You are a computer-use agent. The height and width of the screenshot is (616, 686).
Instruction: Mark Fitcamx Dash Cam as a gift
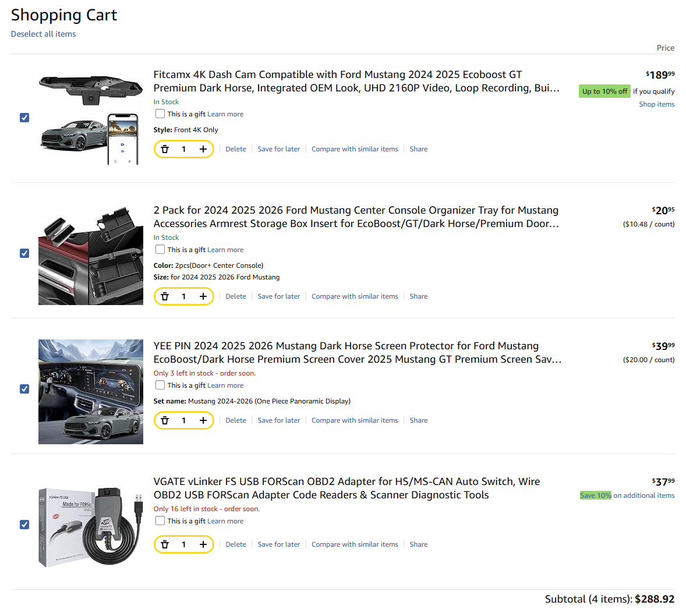click(160, 114)
